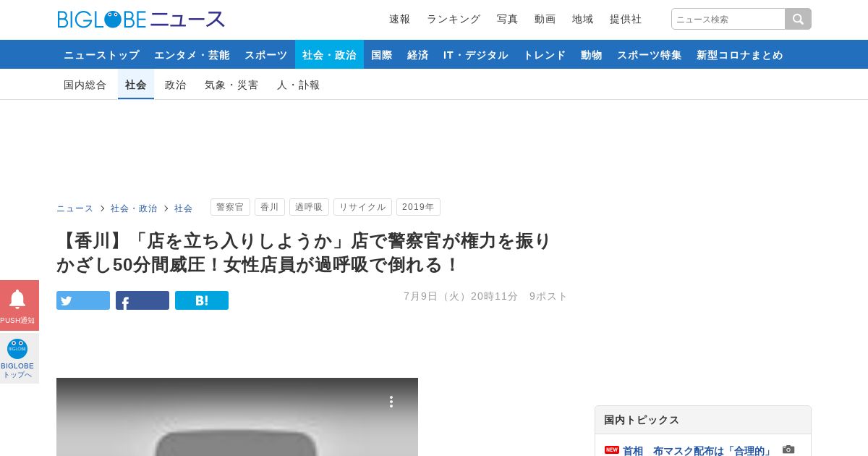This screenshot has height=456, width=868.
Task: Go to ニューストップ tab
Action: (101, 54)
